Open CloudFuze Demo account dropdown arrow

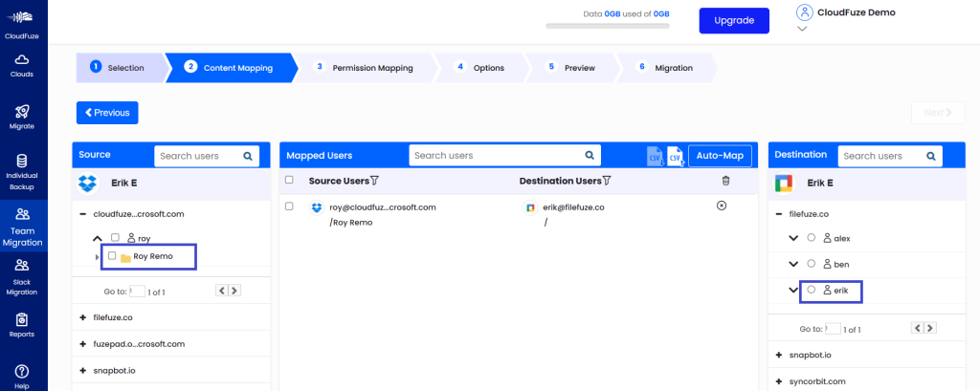tap(803, 28)
